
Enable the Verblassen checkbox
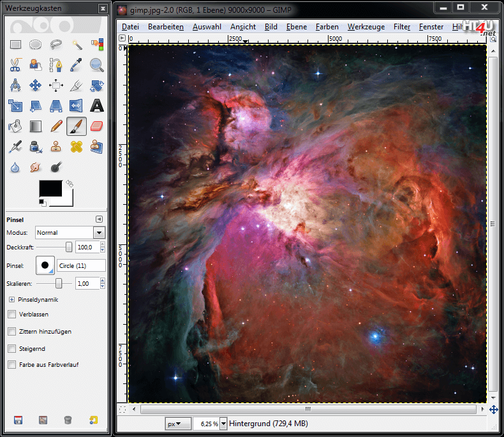coord(12,315)
